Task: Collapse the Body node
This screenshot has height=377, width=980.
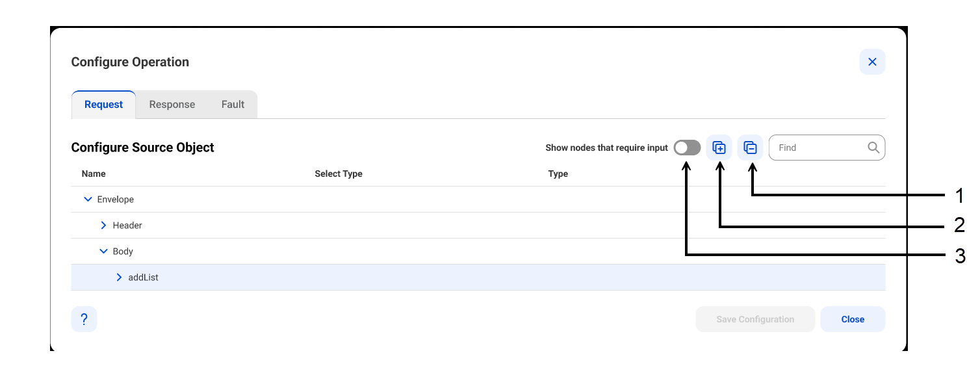Action: (103, 252)
